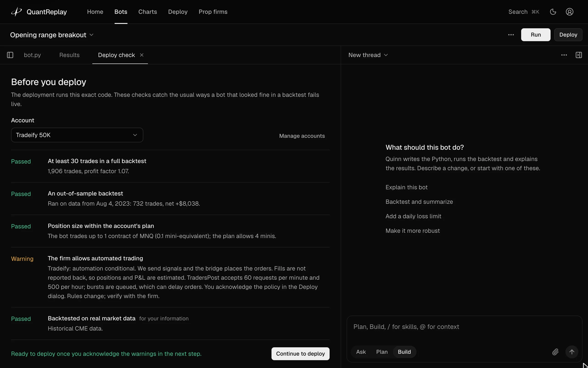Open the Manage accounts link

click(x=302, y=136)
